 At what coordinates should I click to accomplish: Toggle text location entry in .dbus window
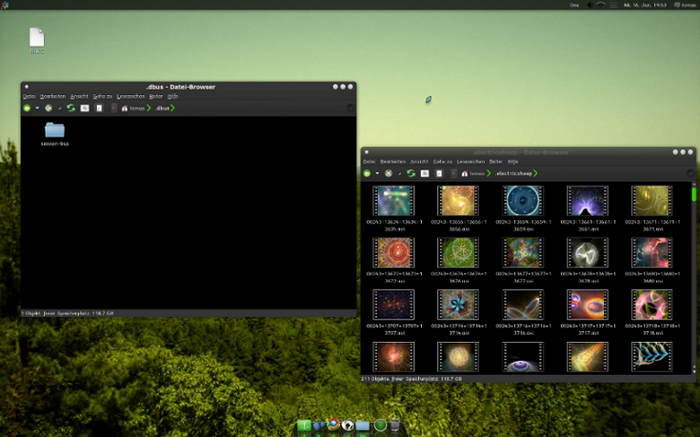[99, 108]
